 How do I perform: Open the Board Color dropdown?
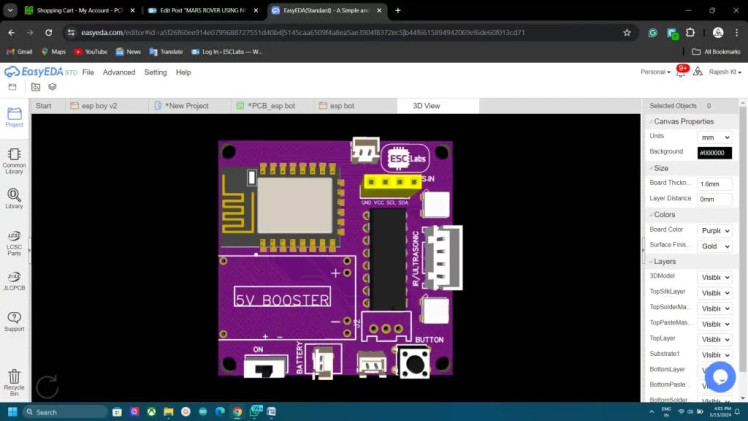(x=714, y=230)
